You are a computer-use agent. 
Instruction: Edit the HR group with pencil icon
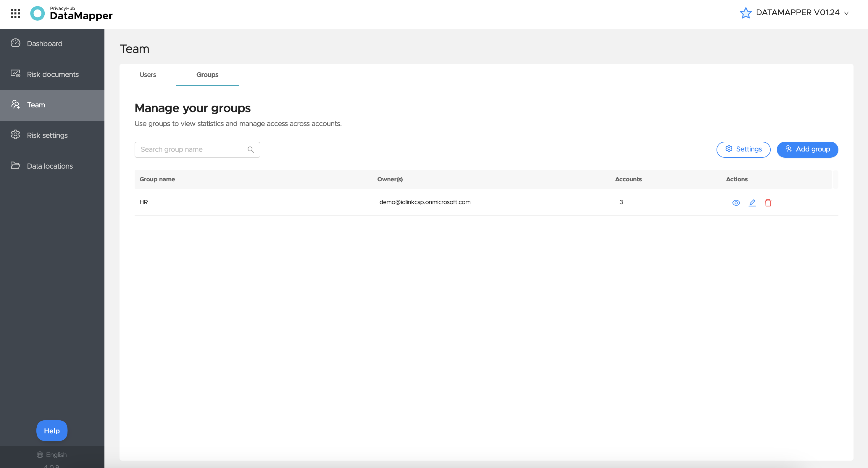(x=752, y=203)
